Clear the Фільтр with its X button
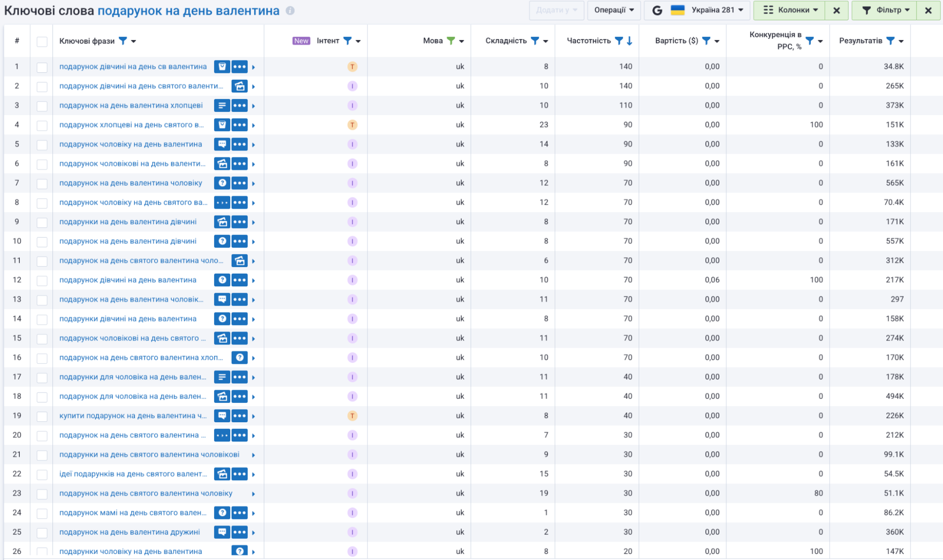 tap(928, 10)
